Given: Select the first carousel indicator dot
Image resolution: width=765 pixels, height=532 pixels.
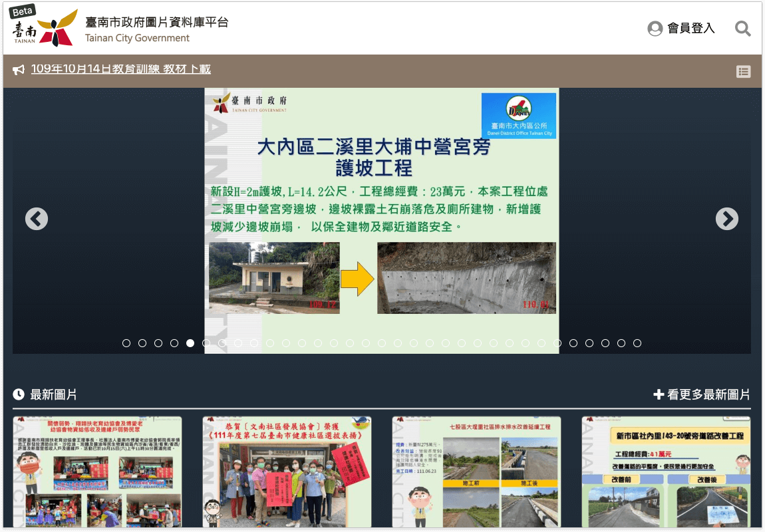Looking at the screenshot, I should coord(126,343).
